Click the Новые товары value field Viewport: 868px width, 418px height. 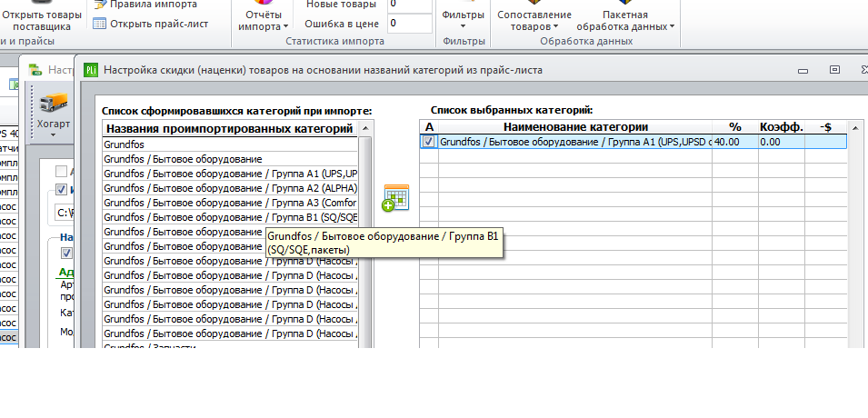click(409, 5)
